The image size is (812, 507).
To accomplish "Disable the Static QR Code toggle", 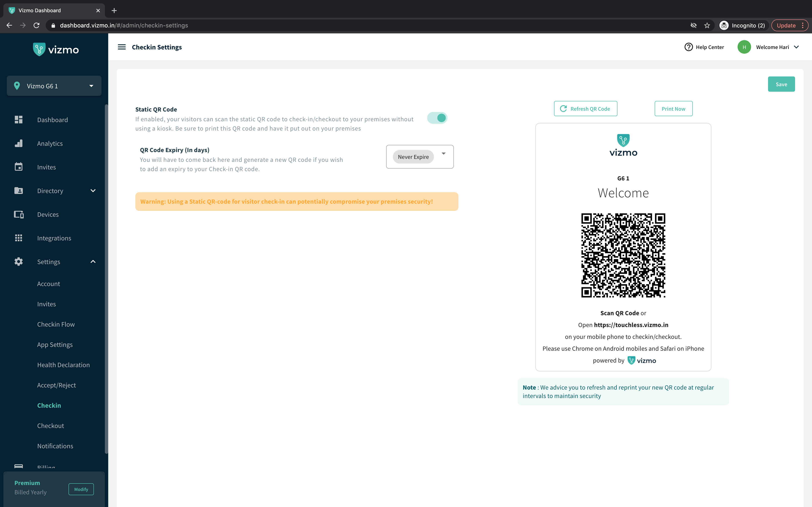I will point(437,118).
